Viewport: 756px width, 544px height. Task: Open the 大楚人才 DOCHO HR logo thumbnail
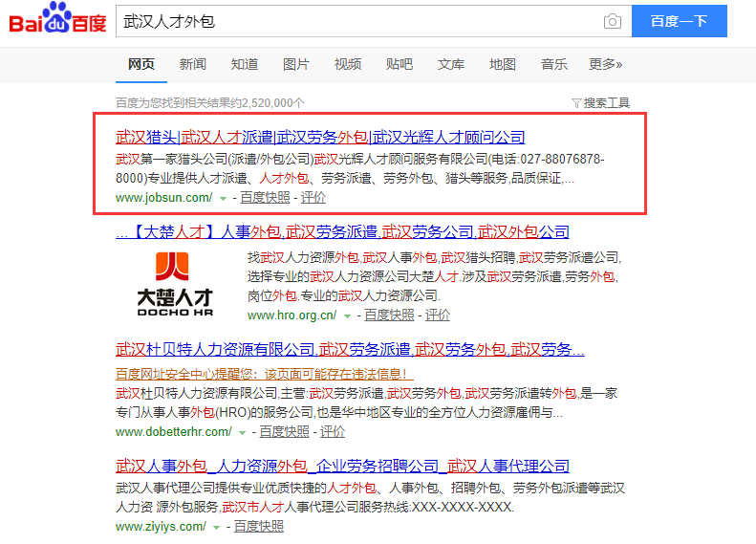pyautogui.click(x=173, y=283)
